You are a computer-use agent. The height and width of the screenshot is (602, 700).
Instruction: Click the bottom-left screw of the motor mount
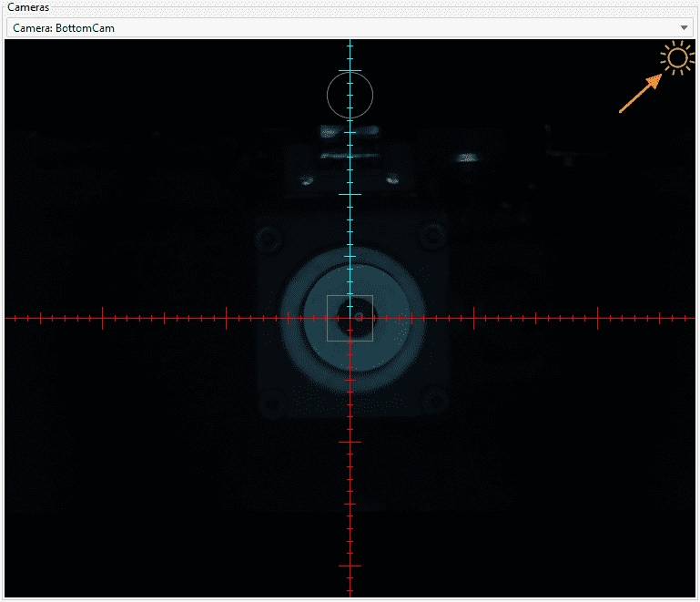[271, 401]
